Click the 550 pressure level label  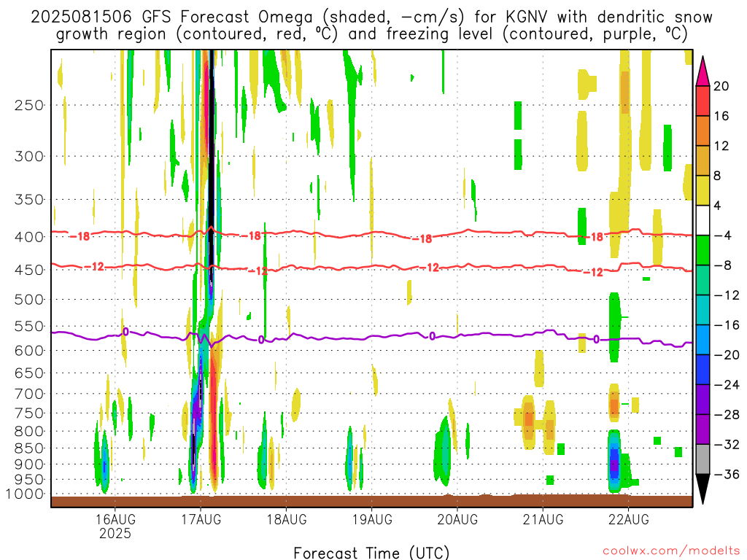coord(29,326)
